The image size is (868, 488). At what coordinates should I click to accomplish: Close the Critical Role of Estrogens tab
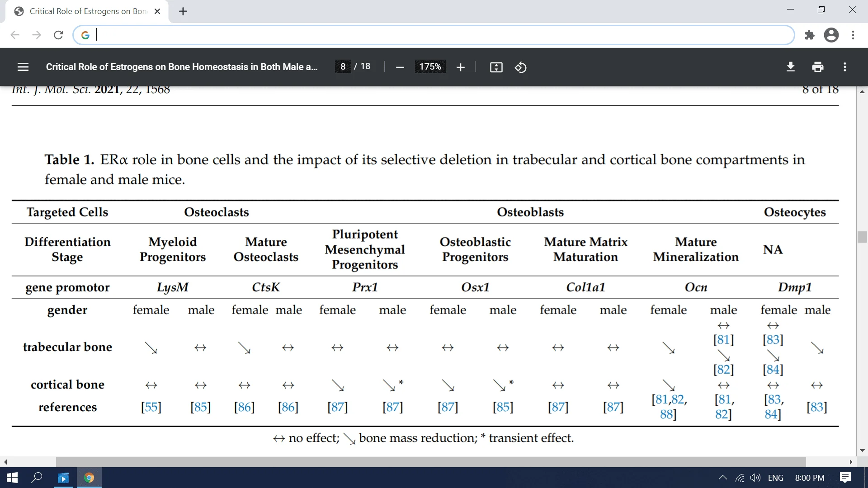click(157, 11)
